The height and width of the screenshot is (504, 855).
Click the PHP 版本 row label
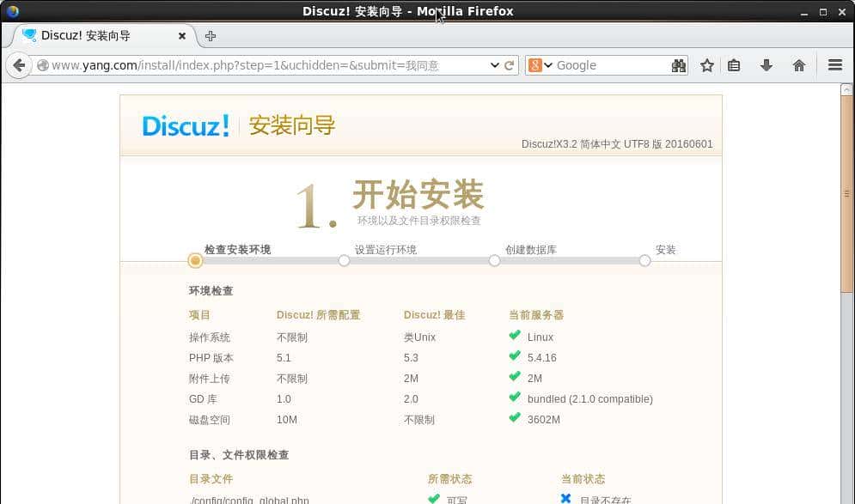(211, 358)
